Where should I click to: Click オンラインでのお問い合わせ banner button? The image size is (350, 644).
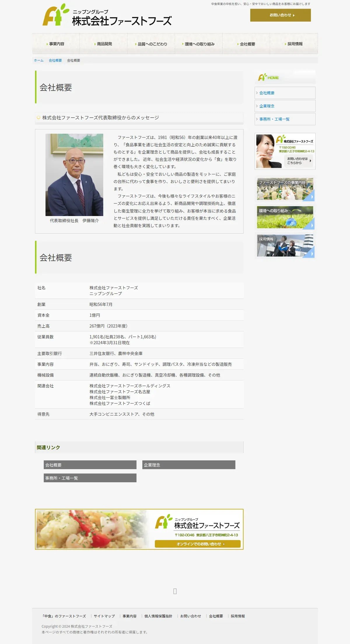click(x=198, y=544)
